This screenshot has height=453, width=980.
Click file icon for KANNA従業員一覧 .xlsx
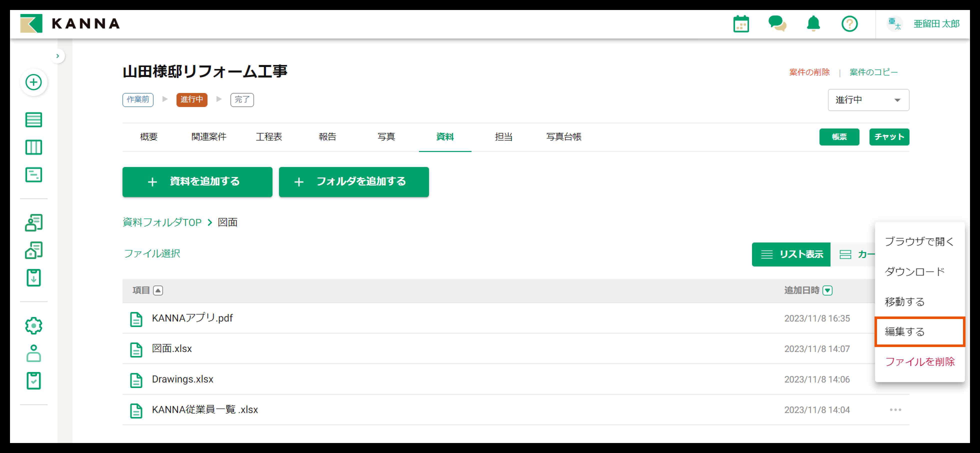pyautogui.click(x=136, y=410)
